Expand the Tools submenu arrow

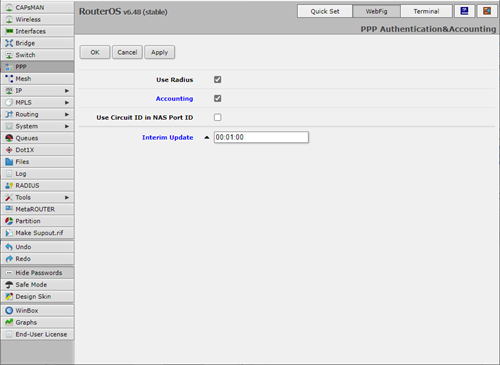67,197
